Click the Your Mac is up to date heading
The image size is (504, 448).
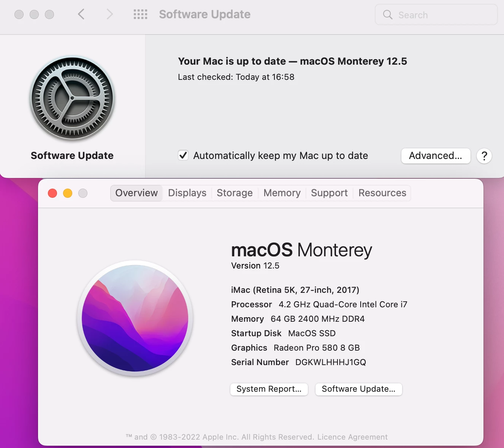(x=292, y=61)
